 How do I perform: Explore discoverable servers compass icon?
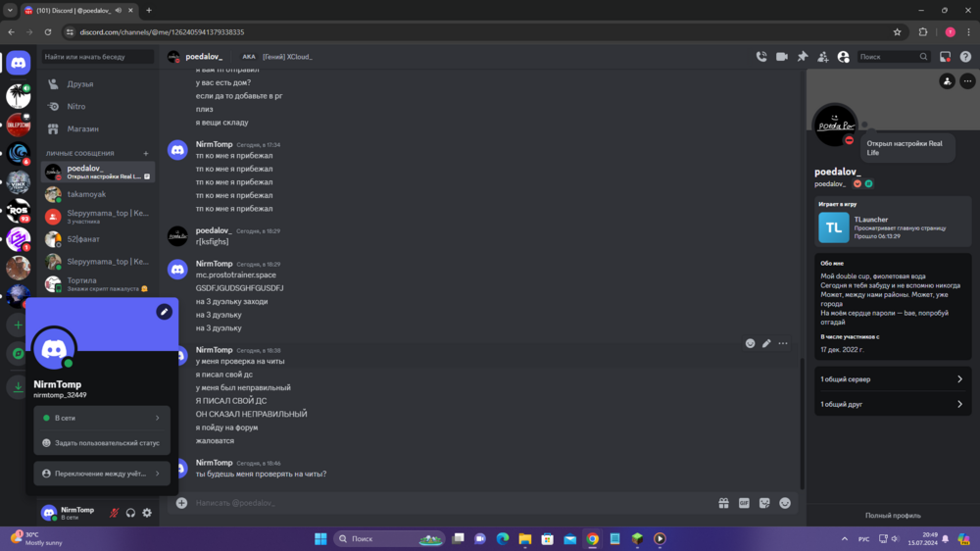click(18, 353)
